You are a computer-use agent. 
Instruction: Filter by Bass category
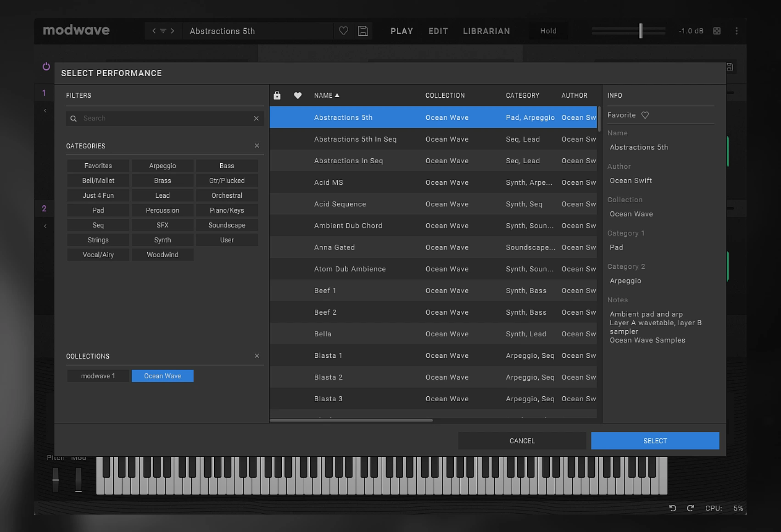click(227, 166)
